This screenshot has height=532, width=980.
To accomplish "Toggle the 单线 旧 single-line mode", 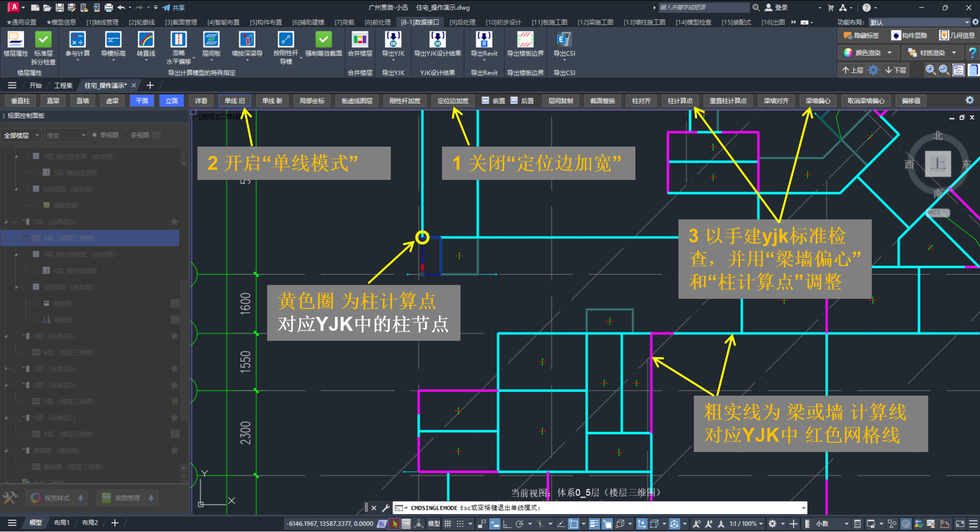I will (235, 101).
